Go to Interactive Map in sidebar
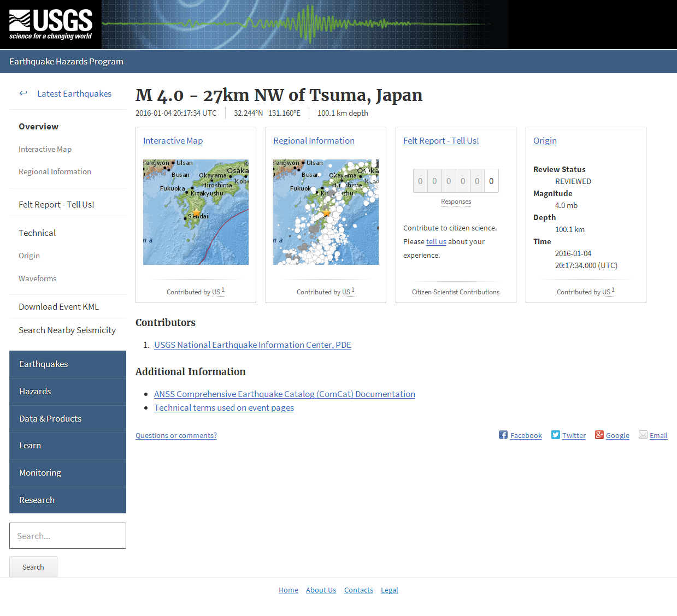The height and width of the screenshot is (616, 677). [45, 149]
